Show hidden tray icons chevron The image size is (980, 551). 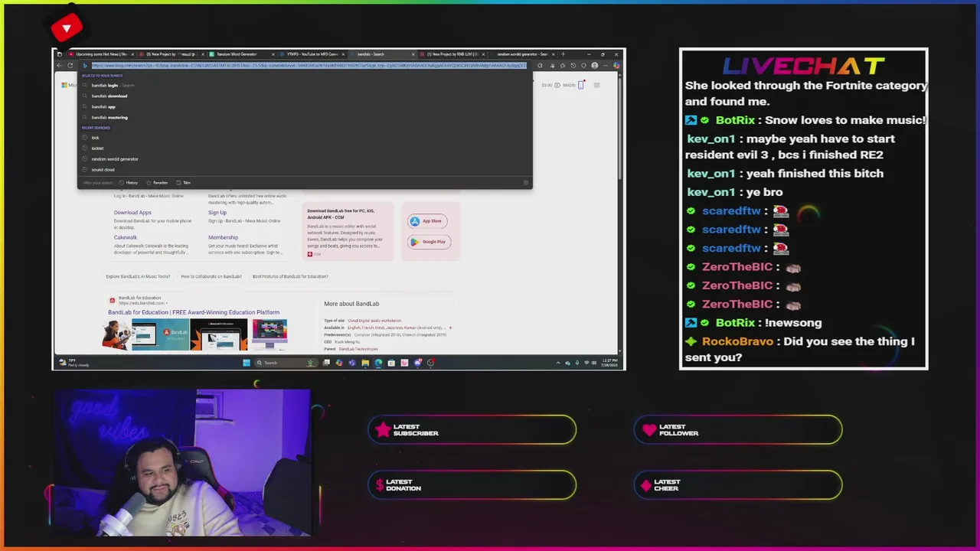[558, 363]
